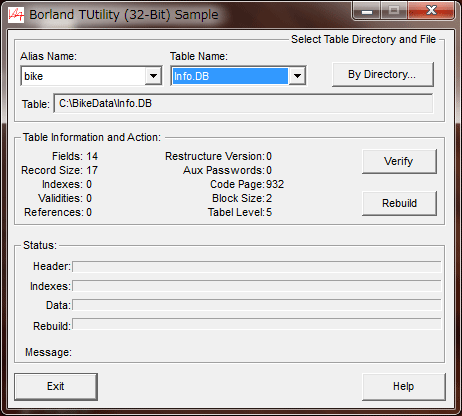The height and width of the screenshot is (416, 462).
Task: Open the Alias Name dropdown arrow
Action: click(x=153, y=76)
